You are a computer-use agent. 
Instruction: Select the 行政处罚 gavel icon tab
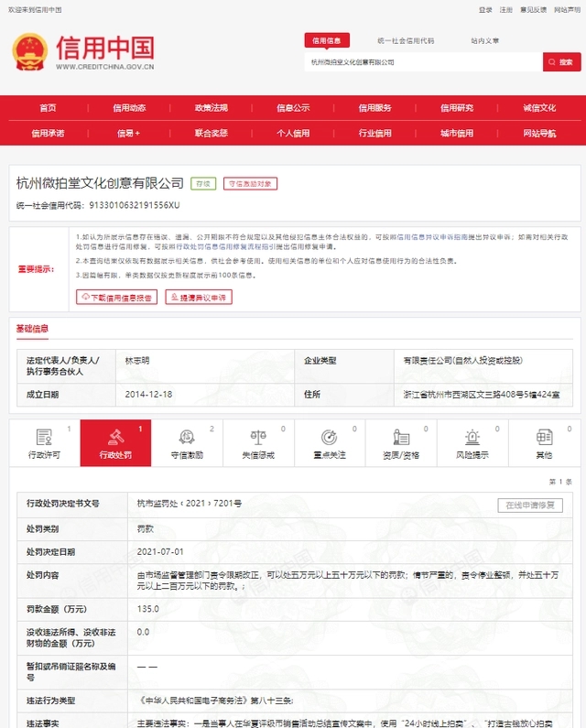(x=115, y=443)
